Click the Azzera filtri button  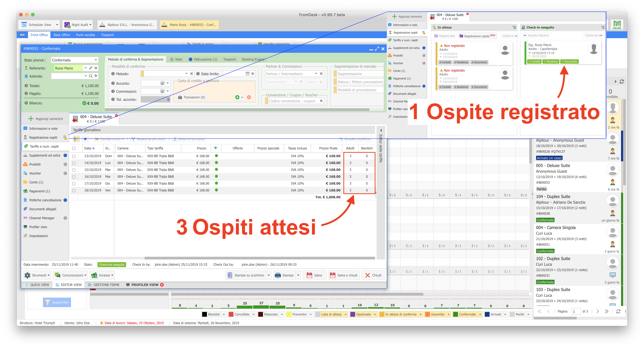click(57, 302)
